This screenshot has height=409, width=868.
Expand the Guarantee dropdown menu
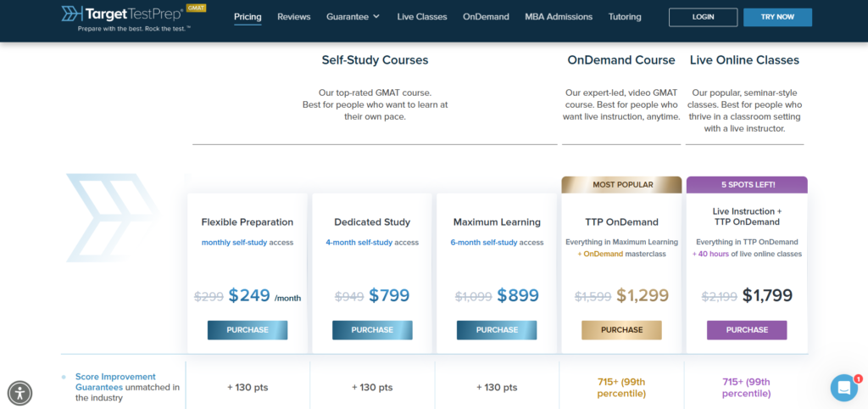(x=353, y=17)
